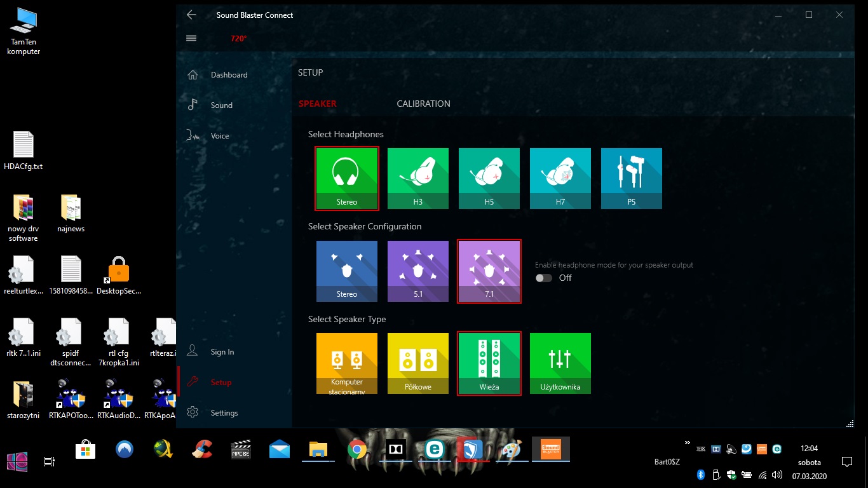Open CCleaner from the taskbar
The width and height of the screenshot is (868, 488).
coord(203,450)
